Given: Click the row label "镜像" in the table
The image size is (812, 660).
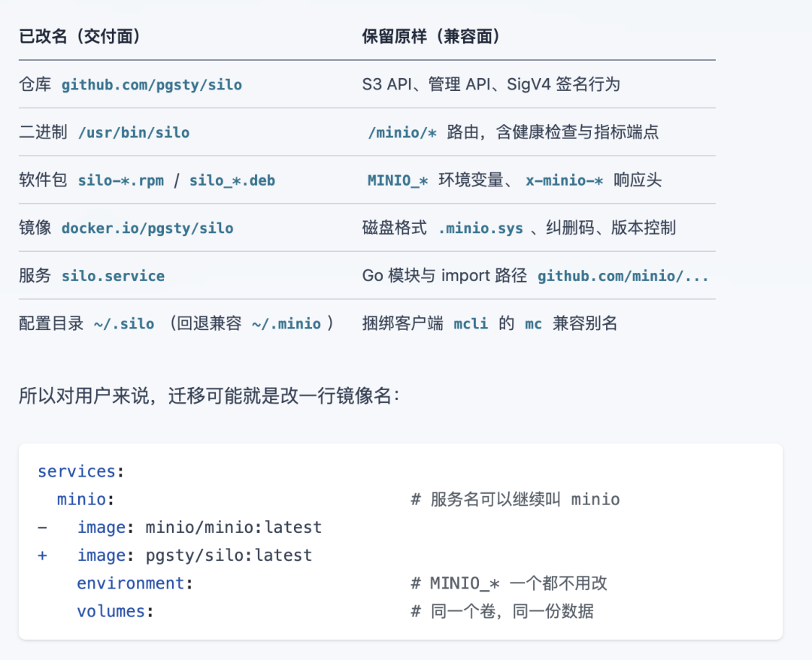Looking at the screenshot, I should coord(35,228).
